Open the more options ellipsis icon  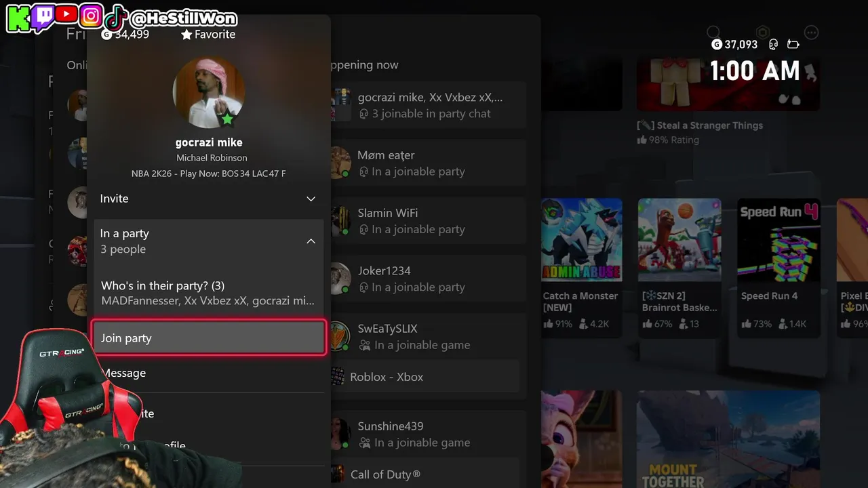click(x=811, y=33)
